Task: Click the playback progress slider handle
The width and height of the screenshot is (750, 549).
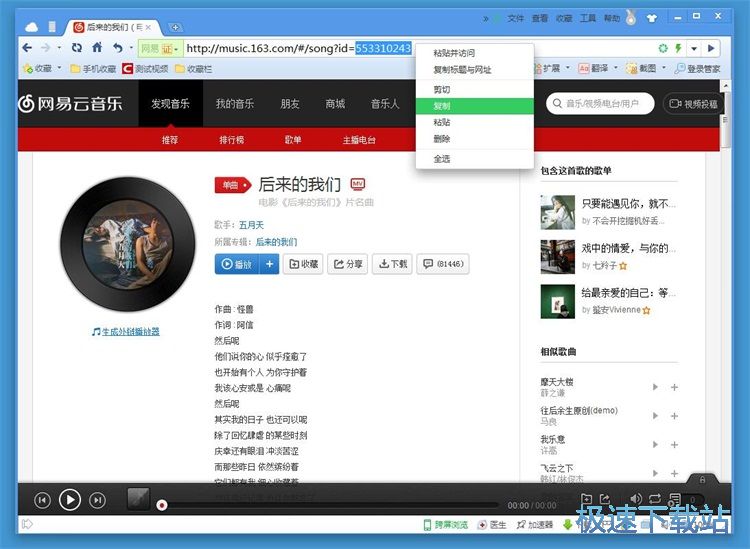Action: click(x=162, y=506)
